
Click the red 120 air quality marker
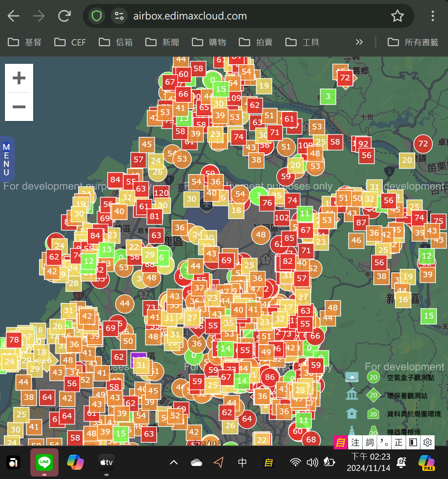(x=161, y=193)
